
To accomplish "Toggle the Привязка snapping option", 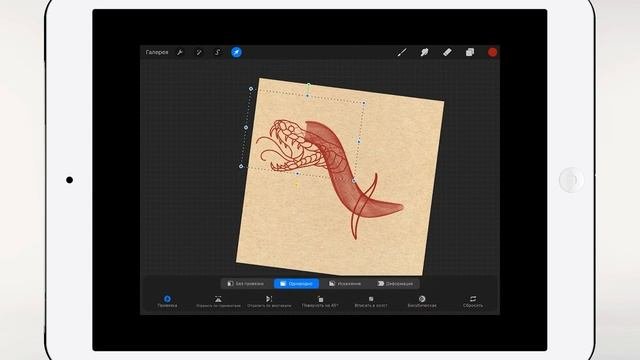I will [167, 302].
